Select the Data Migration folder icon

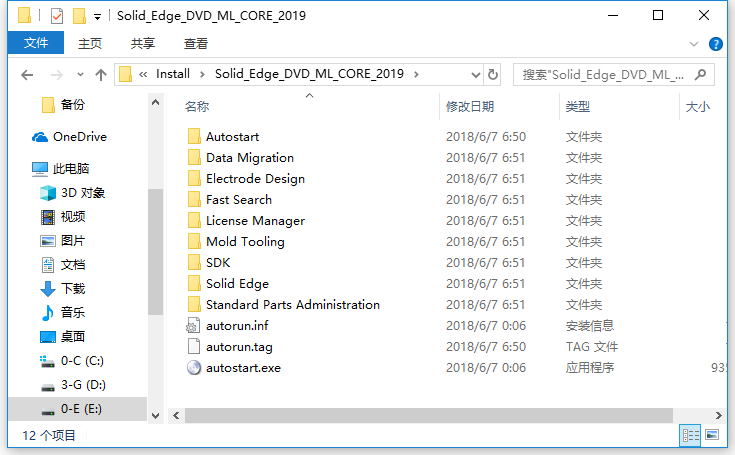click(x=194, y=157)
